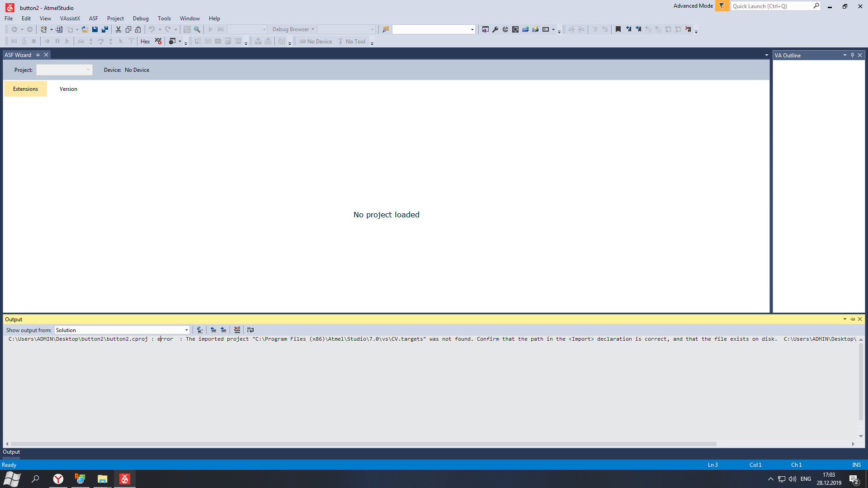Click the No Device button

click(316, 41)
